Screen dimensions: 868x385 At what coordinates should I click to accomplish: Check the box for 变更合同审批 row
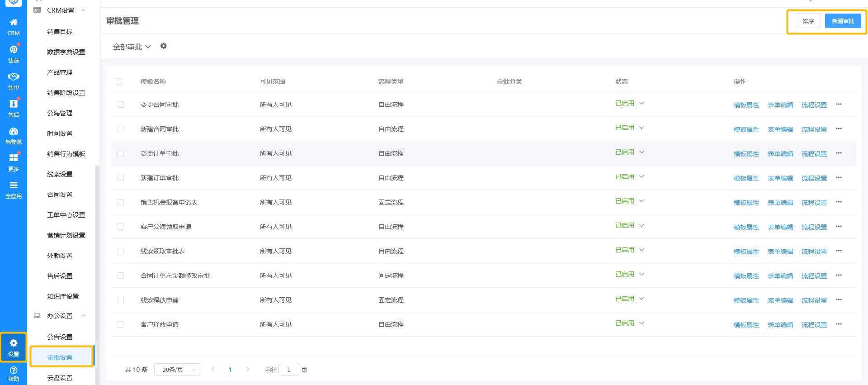(x=121, y=105)
